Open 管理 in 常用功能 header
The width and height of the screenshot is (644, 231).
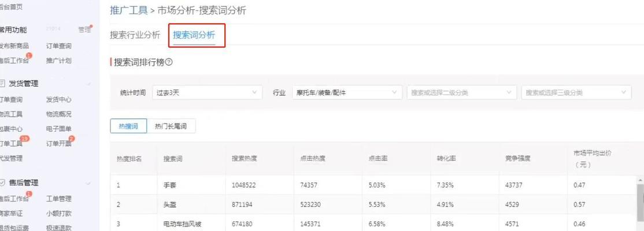[84, 29]
